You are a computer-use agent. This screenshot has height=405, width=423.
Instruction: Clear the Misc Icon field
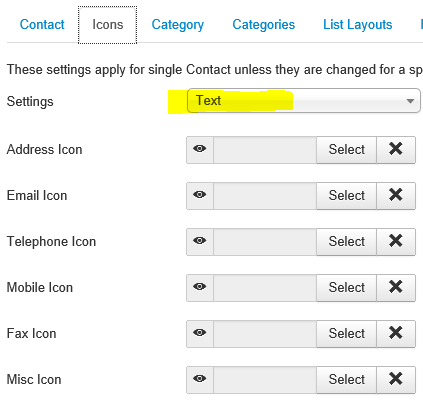click(396, 379)
